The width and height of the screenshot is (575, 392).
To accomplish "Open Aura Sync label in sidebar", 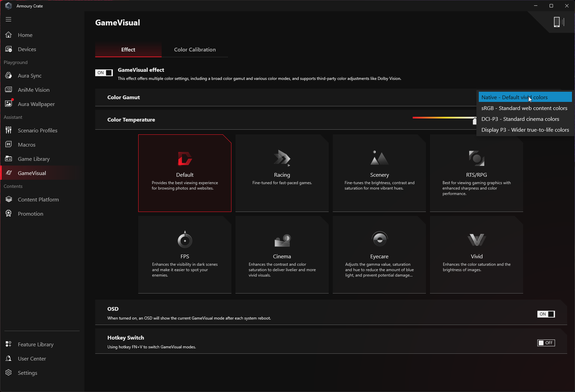I will pyautogui.click(x=30, y=76).
